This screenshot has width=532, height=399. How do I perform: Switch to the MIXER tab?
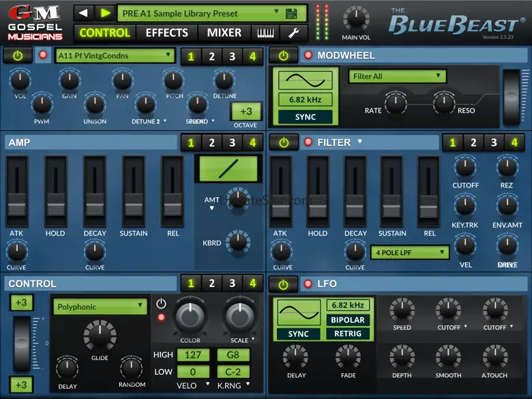pyautogui.click(x=224, y=33)
